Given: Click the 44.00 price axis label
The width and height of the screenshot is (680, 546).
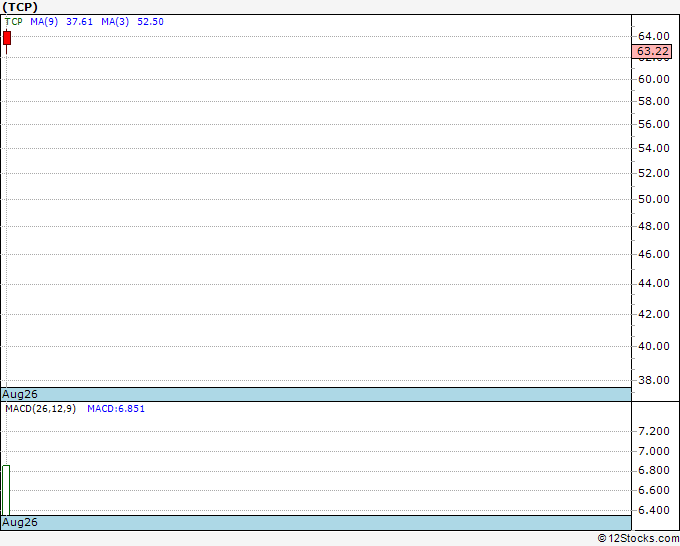Looking at the screenshot, I should pyautogui.click(x=654, y=283).
